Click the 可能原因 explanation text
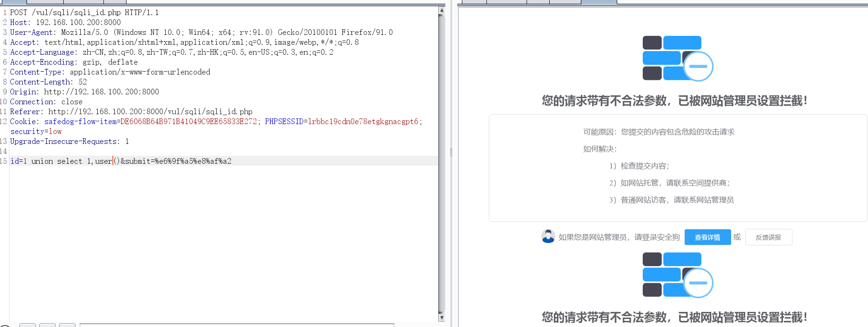 tap(659, 132)
